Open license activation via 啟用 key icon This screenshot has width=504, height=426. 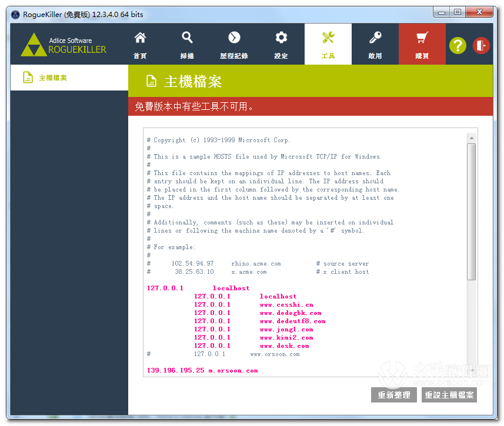point(375,44)
